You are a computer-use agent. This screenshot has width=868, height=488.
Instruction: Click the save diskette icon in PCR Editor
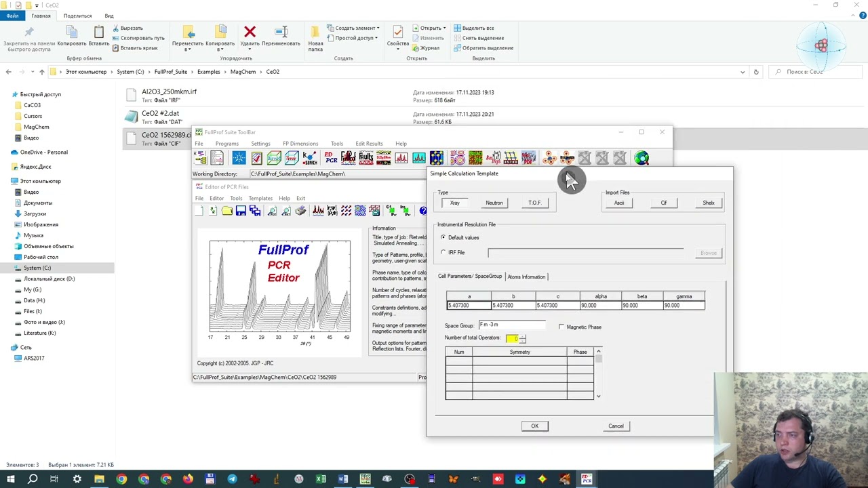coord(241,211)
